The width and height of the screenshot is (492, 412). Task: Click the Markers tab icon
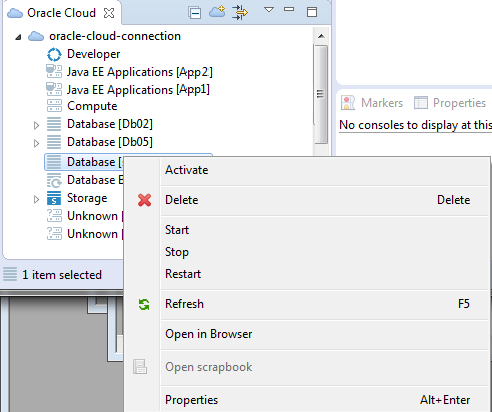click(348, 103)
